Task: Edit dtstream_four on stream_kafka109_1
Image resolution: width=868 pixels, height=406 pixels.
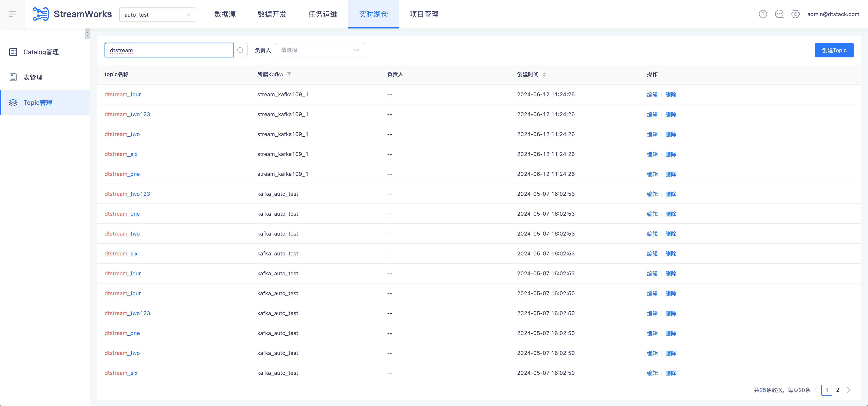Action: [x=652, y=94]
